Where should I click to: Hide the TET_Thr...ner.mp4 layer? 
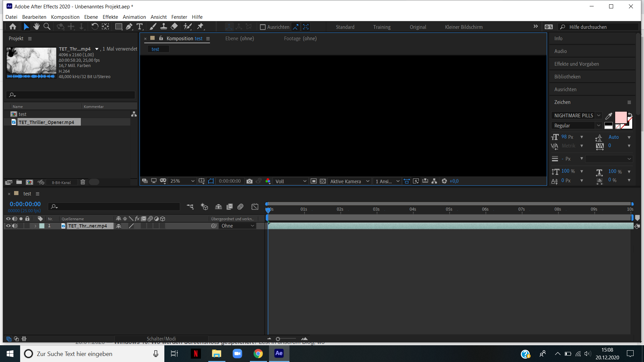pyautogui.click(x=8, y=226)
